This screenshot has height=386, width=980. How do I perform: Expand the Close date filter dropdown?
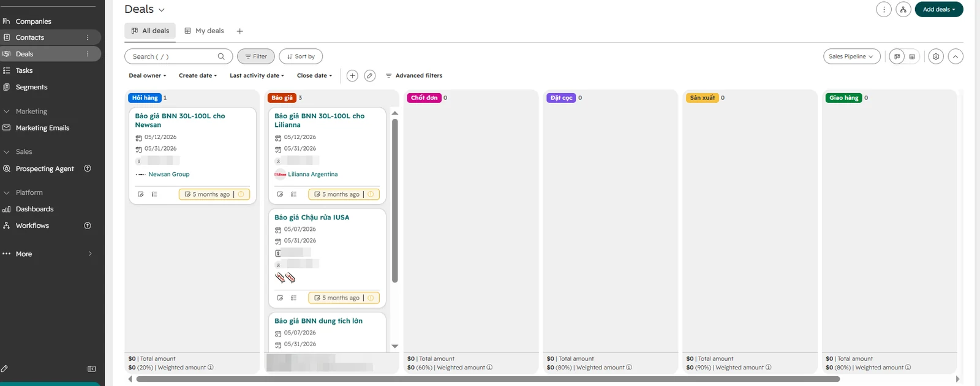pos(315,75)
